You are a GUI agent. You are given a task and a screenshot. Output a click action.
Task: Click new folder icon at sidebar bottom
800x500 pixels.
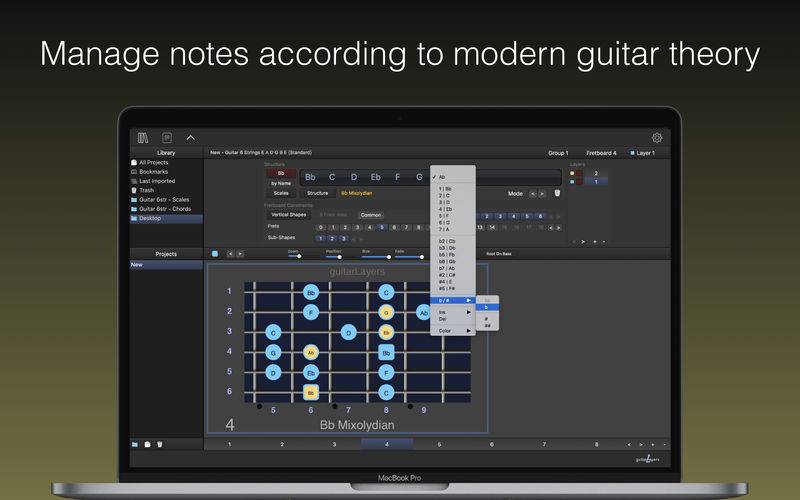coord(135,444)
